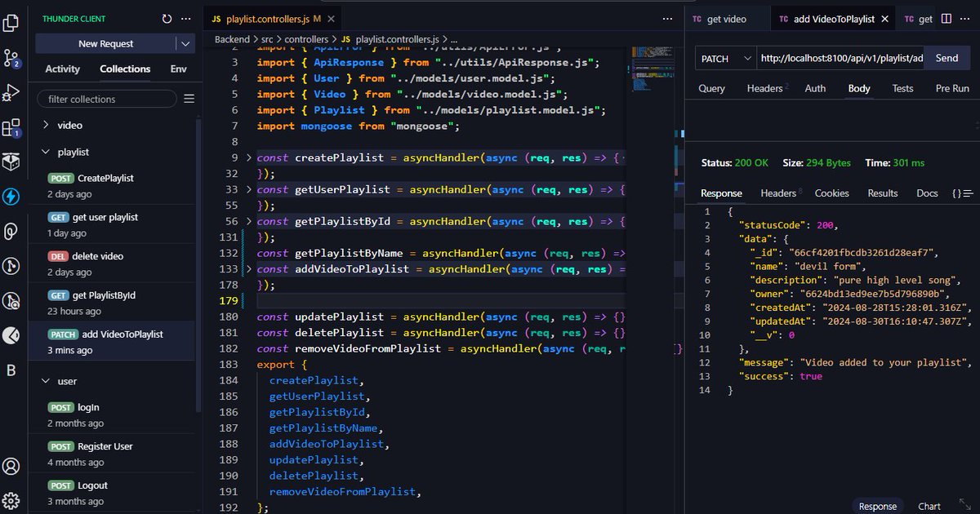Image resolution: width=980 pixels, height=514 pixels.
Task: Switch to the Collections tab
Action: pos(125,69)
